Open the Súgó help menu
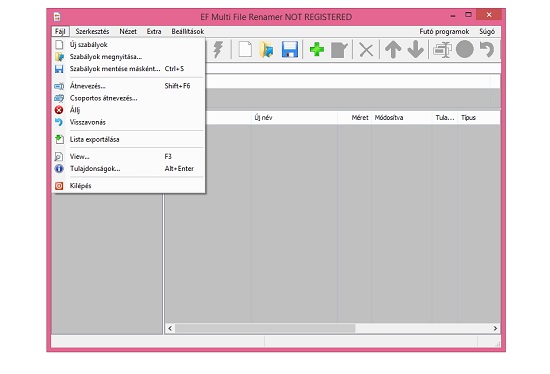The width and height of the screenshot is (550, 374). (487, 31)
